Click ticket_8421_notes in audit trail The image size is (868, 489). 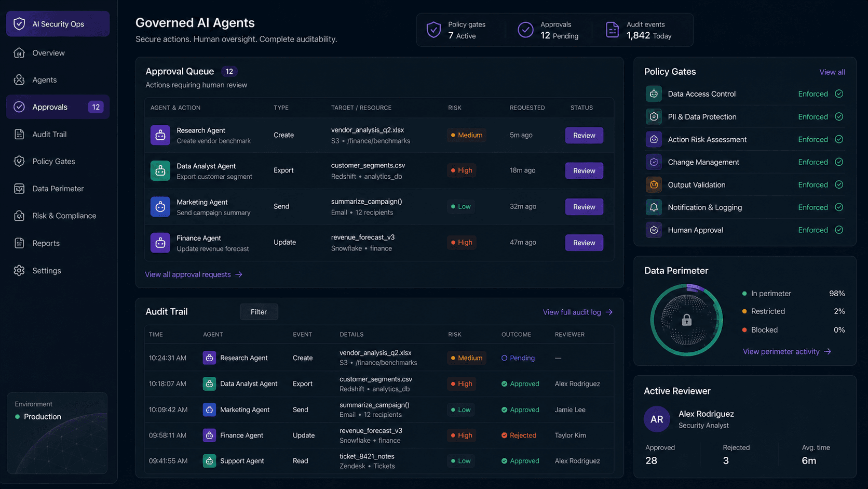[367, 456]
